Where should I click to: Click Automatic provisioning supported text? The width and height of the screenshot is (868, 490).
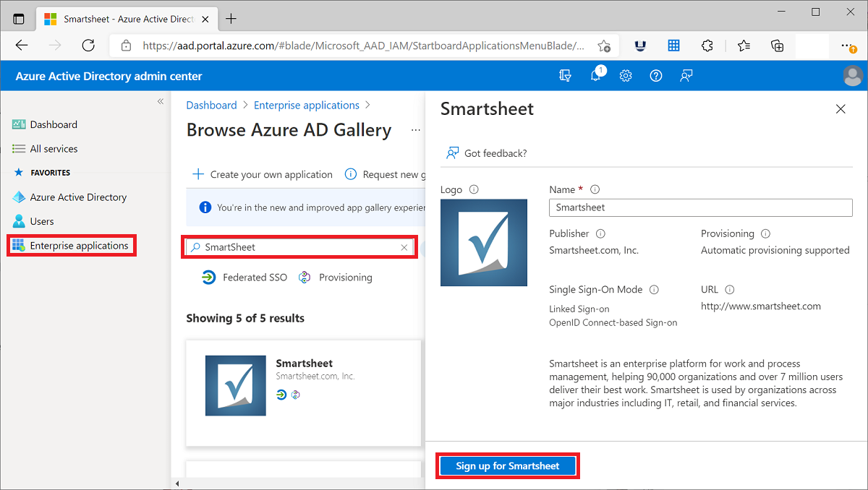(775, 250)
